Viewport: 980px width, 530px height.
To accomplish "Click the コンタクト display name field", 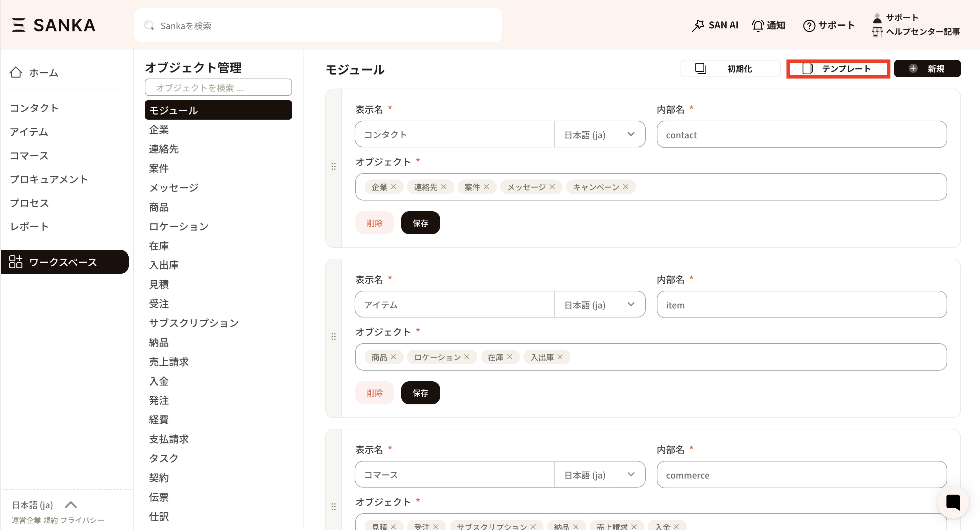I will [x=455, y=134].
